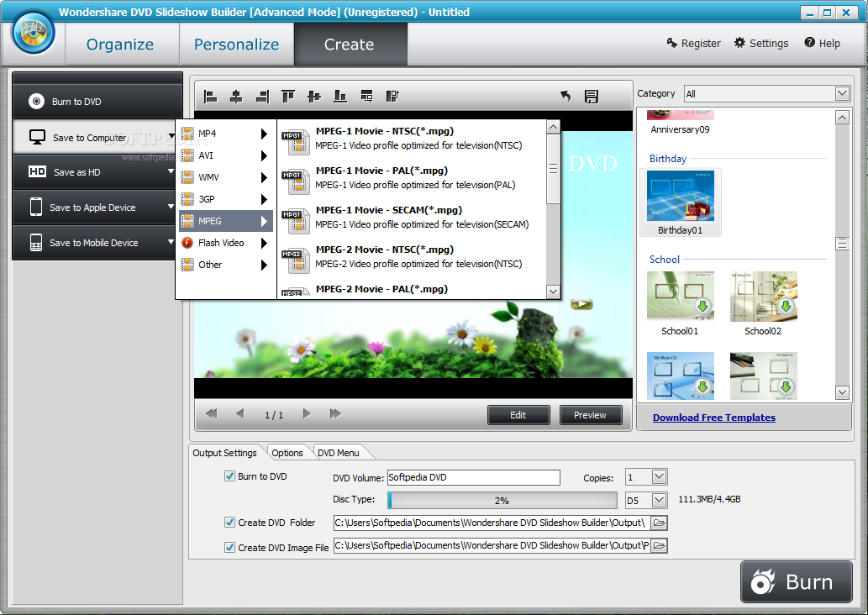
Task: Open the Options tab
Action: [x=287, y=452]
